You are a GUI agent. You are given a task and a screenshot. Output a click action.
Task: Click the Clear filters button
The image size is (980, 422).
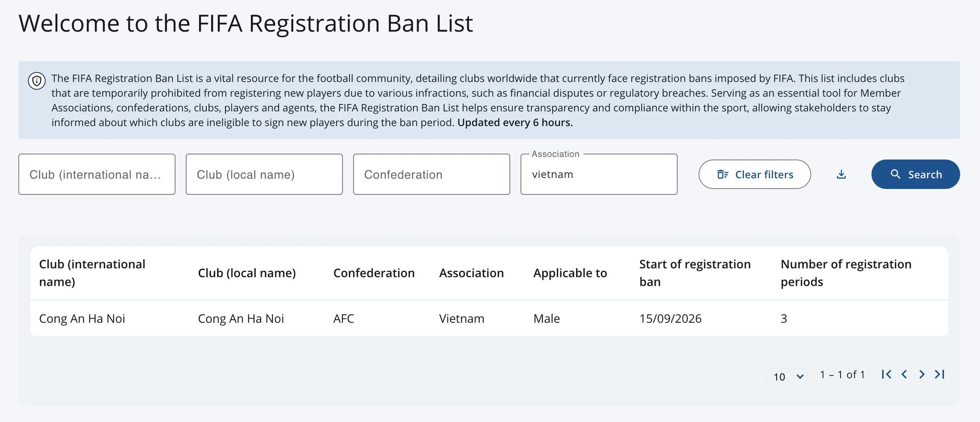click(755, 174)
